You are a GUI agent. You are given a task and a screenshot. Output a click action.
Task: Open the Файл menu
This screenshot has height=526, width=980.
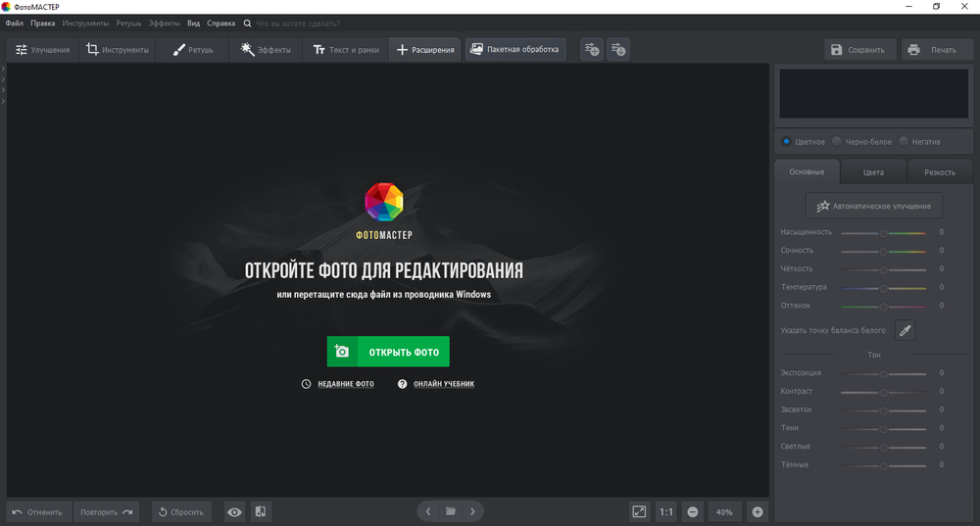coord(15,24)
